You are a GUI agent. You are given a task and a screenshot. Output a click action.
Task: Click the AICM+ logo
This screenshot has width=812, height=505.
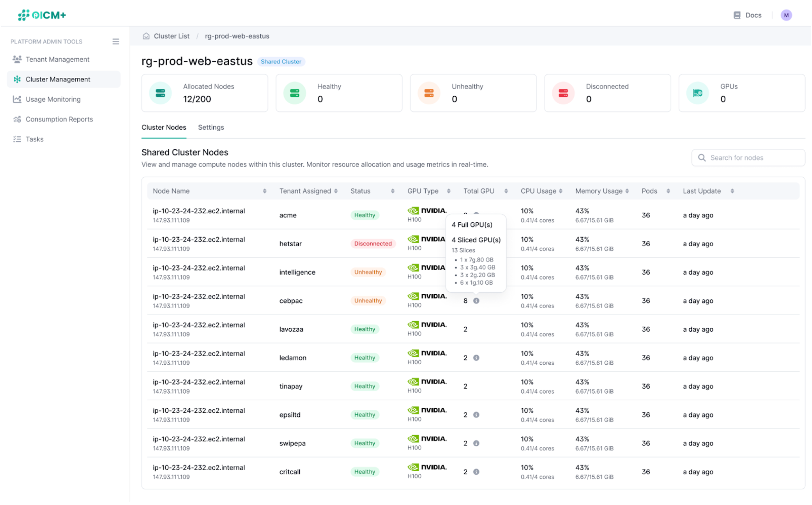tap(42, 15)
